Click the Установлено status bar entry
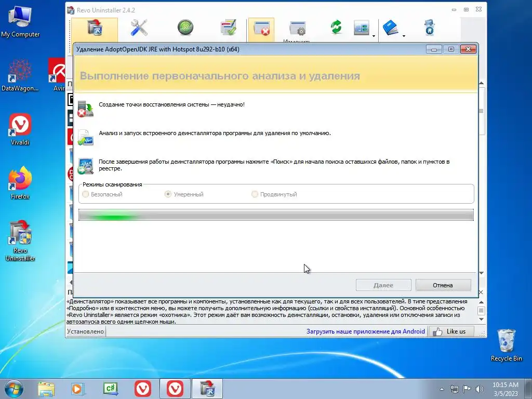The height and width of the screenshot is (399, 532). (86, 331)
